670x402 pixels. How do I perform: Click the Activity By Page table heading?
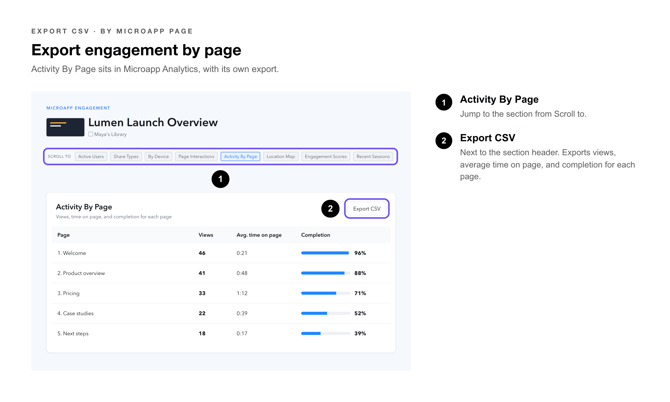pos(84,207)
